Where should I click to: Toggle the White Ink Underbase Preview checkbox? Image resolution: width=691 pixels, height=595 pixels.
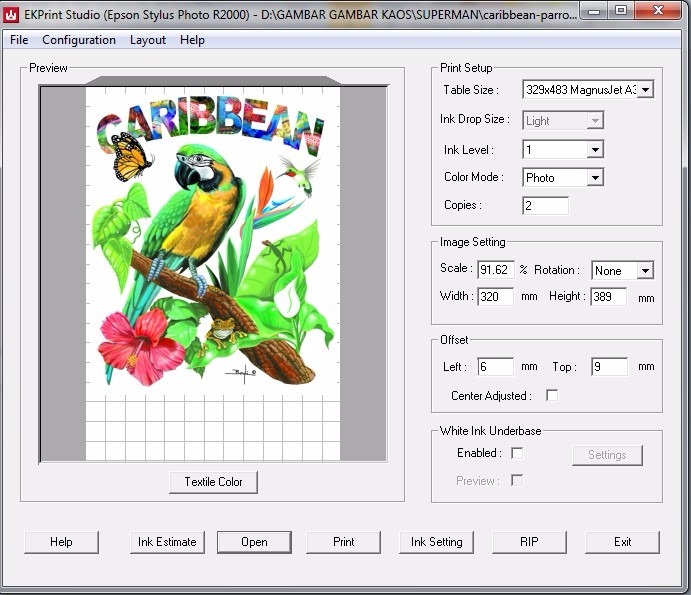pyautogui.click(x=517, y=480)
